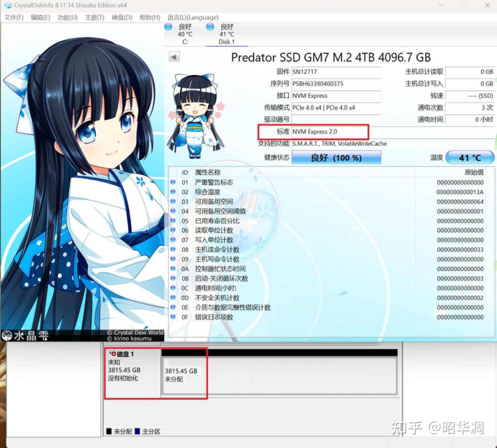The height and width of the screenshot is (448, 497).
Task: Click the 良好 (100 %) health status button
Action: tap(336, 158)
